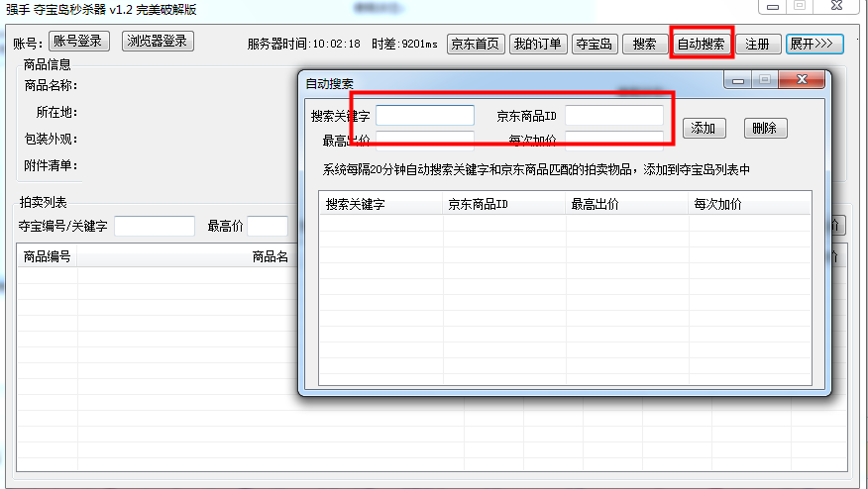The width and height of the screenshot is (868, 489).
Task: Click the 账号登录 button
Action: [x=79, y=42]
